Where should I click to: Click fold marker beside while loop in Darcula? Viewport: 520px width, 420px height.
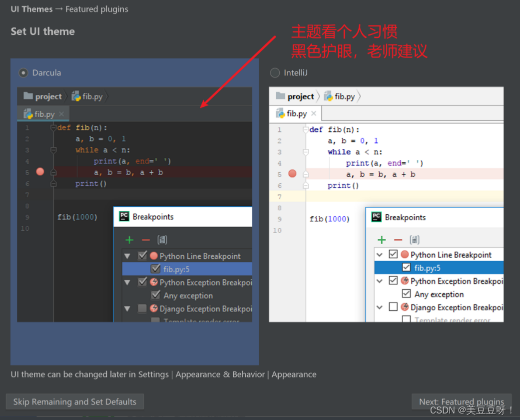pyautogui.click(x=53, y=150)
